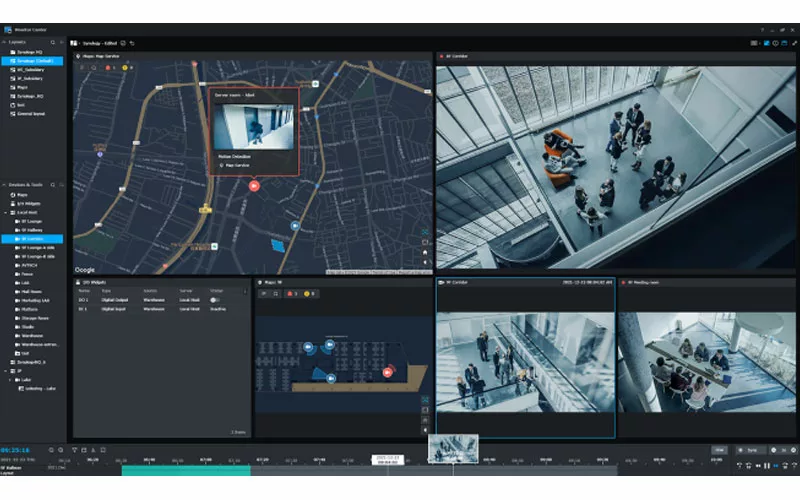Click the Map Service link in alert popup
This screenshot has width=800, height=500.
(235, 165)
